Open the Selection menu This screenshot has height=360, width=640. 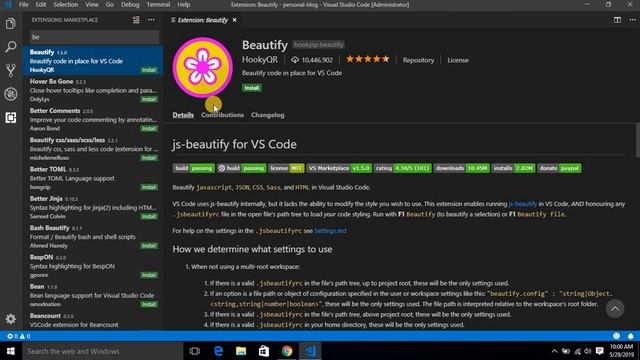click(x=66, y=4)
